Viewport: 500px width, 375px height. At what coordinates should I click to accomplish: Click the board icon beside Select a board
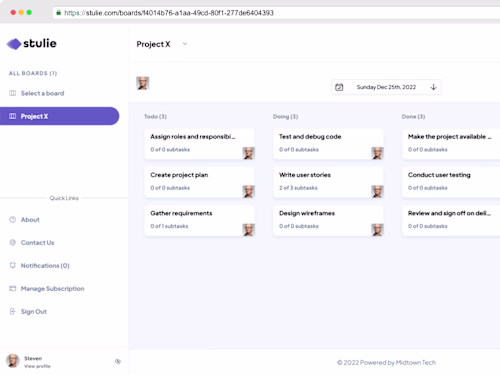[x=13, y=93]
